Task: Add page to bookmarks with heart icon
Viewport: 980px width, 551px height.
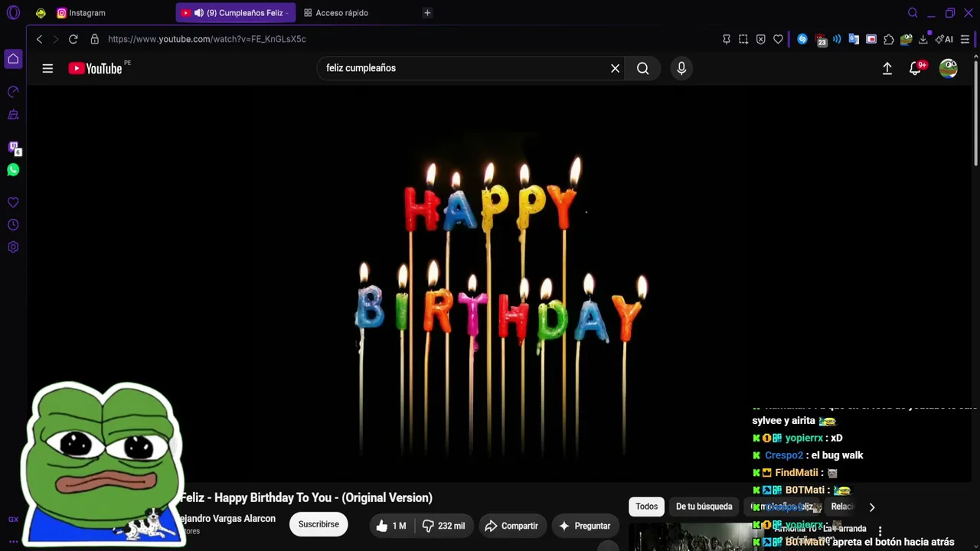Action: coord(778,39)
